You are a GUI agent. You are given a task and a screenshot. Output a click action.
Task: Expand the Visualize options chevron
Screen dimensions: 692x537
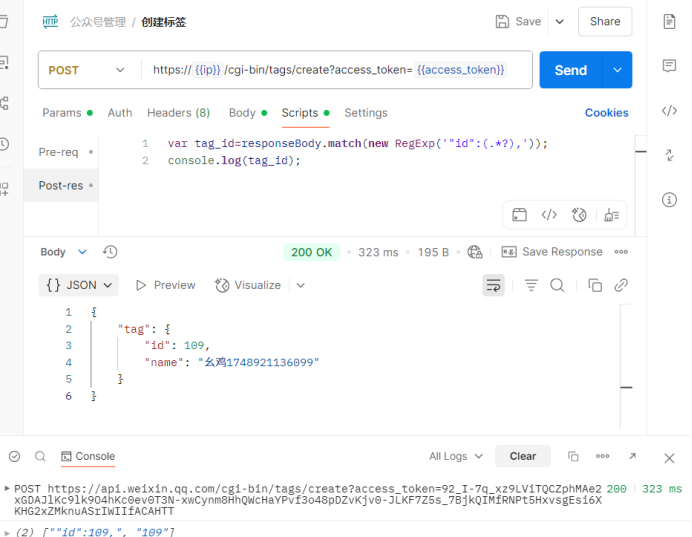coord(301,285)
